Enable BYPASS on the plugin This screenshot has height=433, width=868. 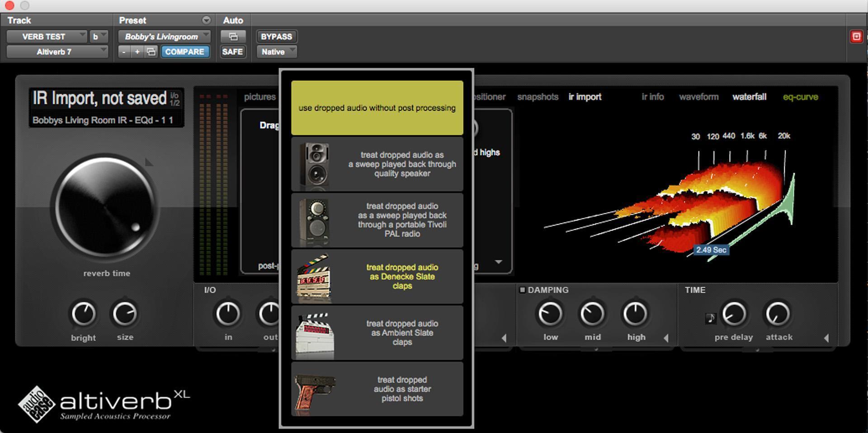point(276,37)
